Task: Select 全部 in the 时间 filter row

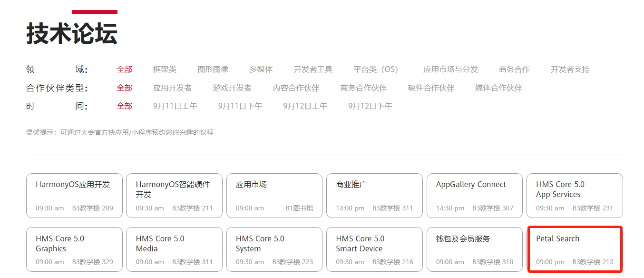Action: coord(125,106)
